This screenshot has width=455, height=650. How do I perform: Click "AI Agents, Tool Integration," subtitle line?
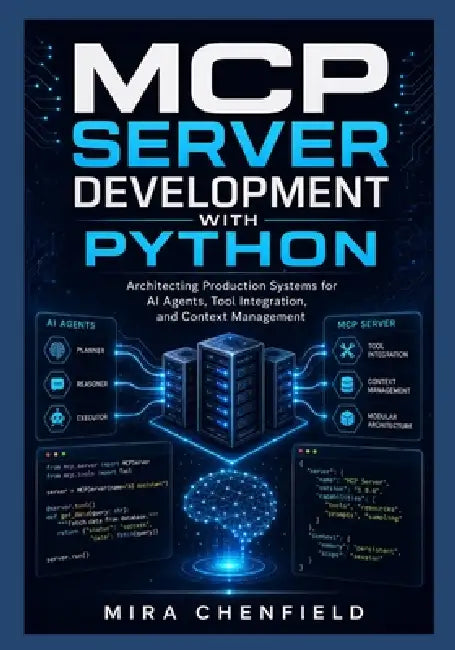[227, 302]
